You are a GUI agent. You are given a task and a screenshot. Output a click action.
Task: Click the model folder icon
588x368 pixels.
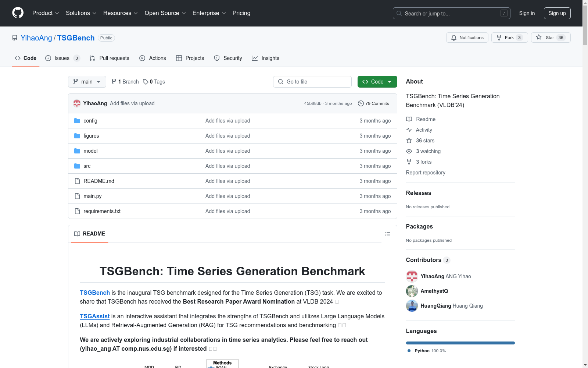pos(77,151)
